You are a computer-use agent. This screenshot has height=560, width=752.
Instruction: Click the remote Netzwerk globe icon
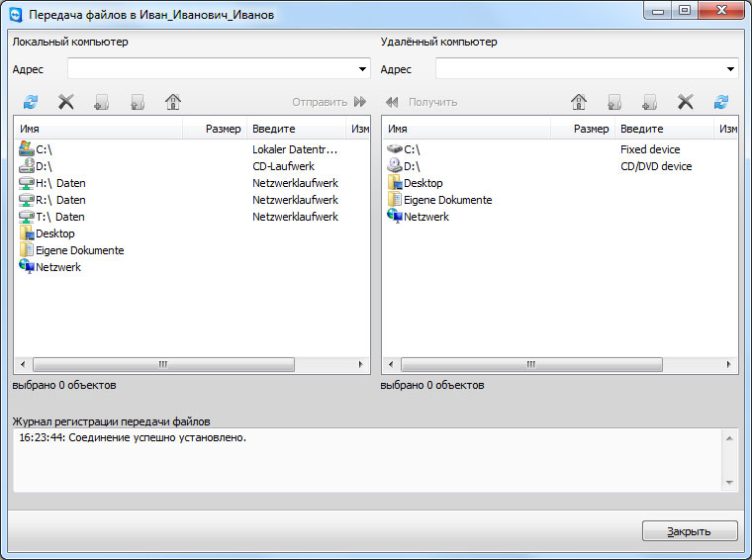click(x=394, y=216)
